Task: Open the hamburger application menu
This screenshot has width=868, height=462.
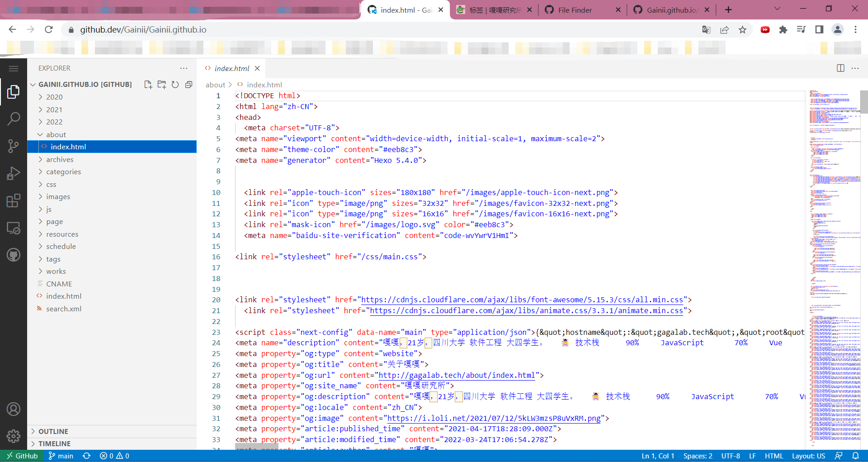Action: pos(14,68)
